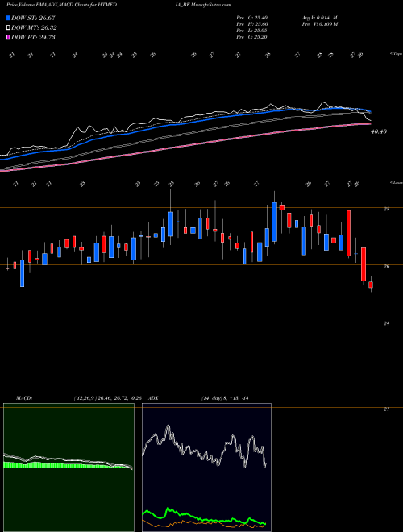The image size is (403, 532).
Task: Click the 'Pre C: 25.20' value
Action: point(251,37)
